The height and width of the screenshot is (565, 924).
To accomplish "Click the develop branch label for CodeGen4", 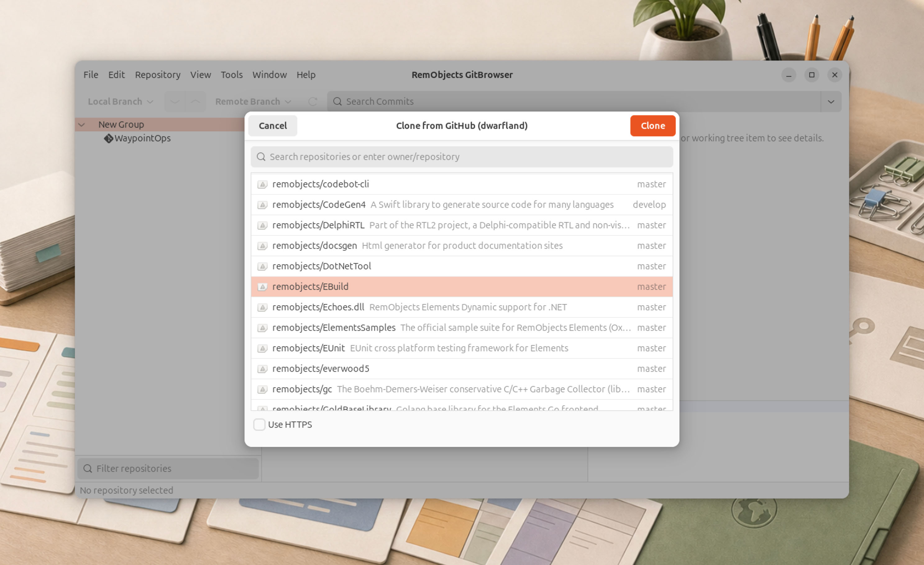I will click(649, 205).
